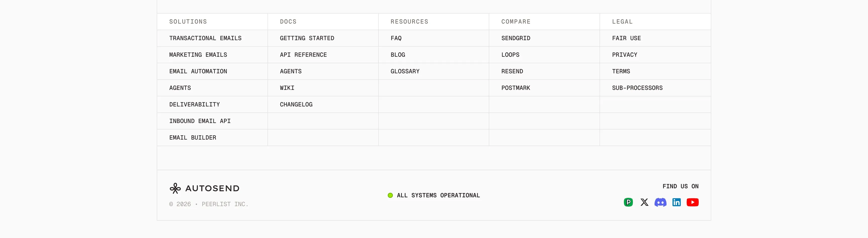Open the Privacy legal link
Screen dimensions: 868x238
(624, 54)
